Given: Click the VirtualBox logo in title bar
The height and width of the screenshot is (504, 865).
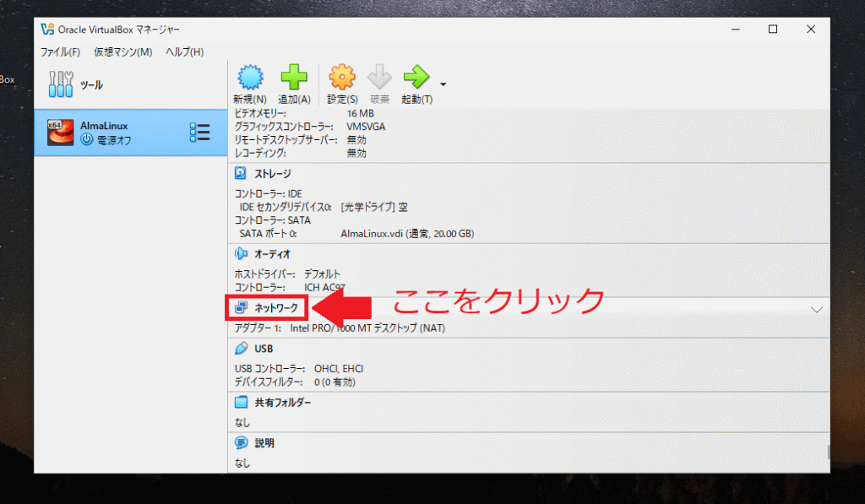Looking at the screenshot, I should click(47, 30).
